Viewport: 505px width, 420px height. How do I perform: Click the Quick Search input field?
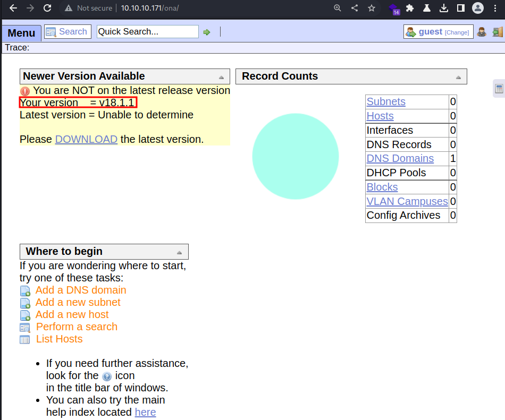pos(147,31)
